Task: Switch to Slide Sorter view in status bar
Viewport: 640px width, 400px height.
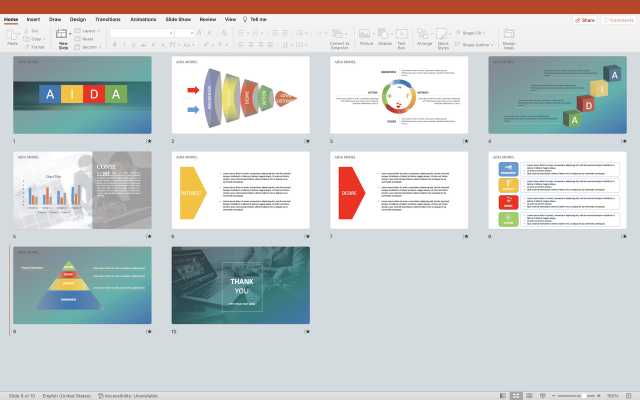Action: [x=515, y=396]
